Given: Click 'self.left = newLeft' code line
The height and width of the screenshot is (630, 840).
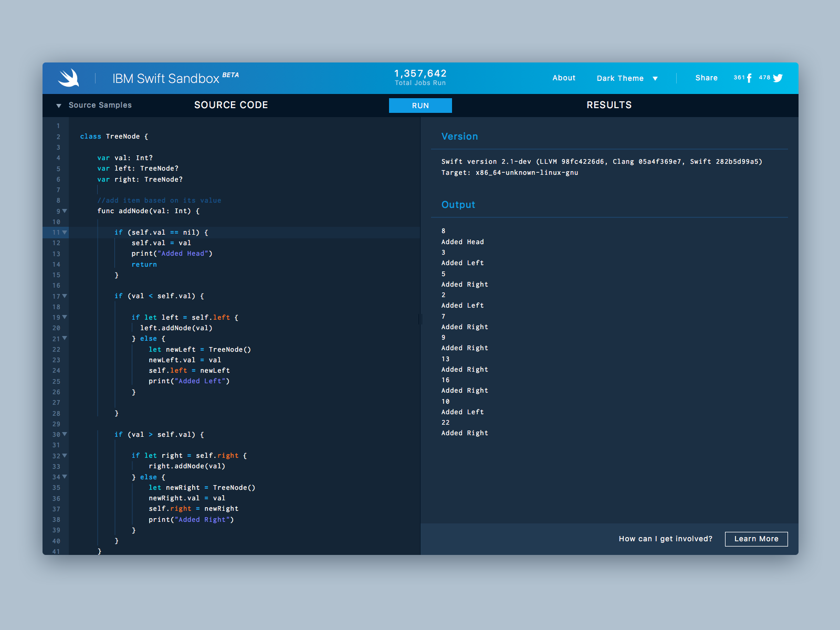Looking at the screenshot, I should tap(189, 371).
